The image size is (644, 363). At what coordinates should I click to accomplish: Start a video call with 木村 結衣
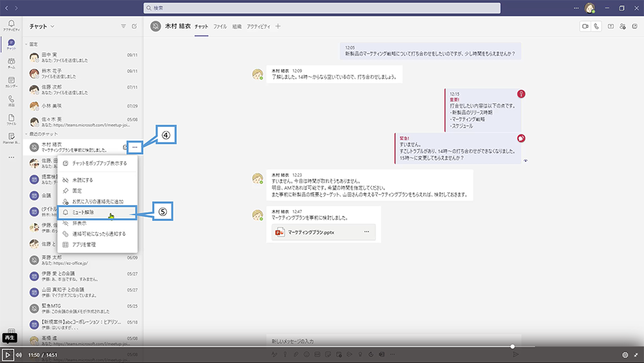pyautogui.click(x=585, y=26)
